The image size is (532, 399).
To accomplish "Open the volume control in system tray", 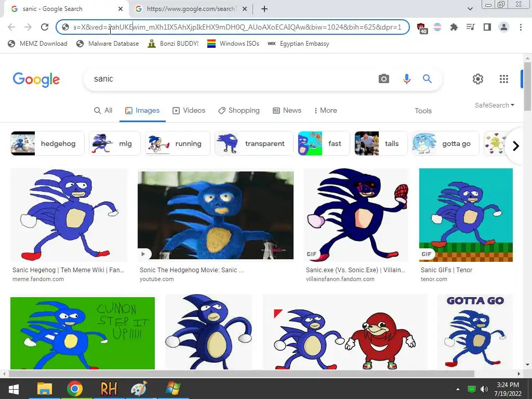I will pos(484,389).
